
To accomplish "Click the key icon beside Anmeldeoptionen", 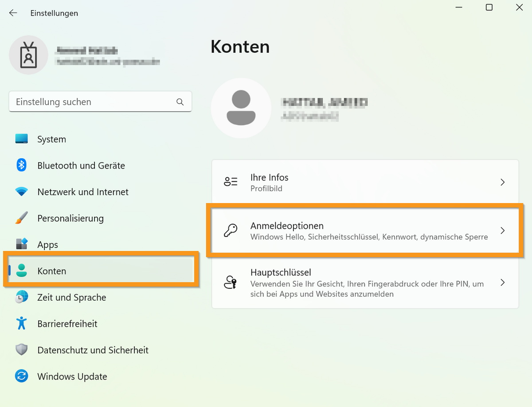I will [231, 231].
